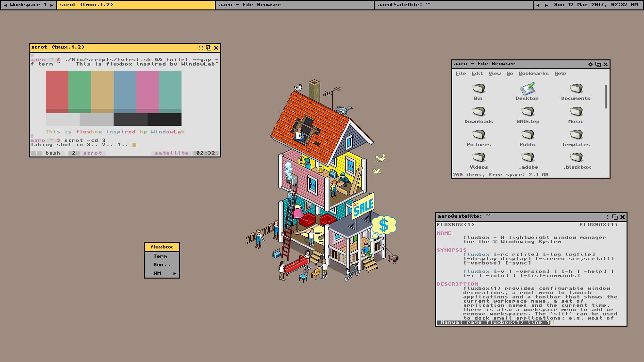Shade the scrot tmux window with star icon

[201, 48]
